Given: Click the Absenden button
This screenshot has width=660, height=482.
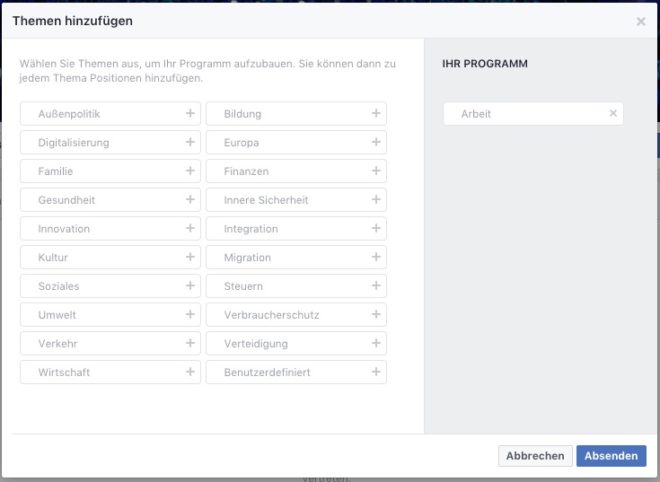Looking at the screenshot, I should (611, 455).
